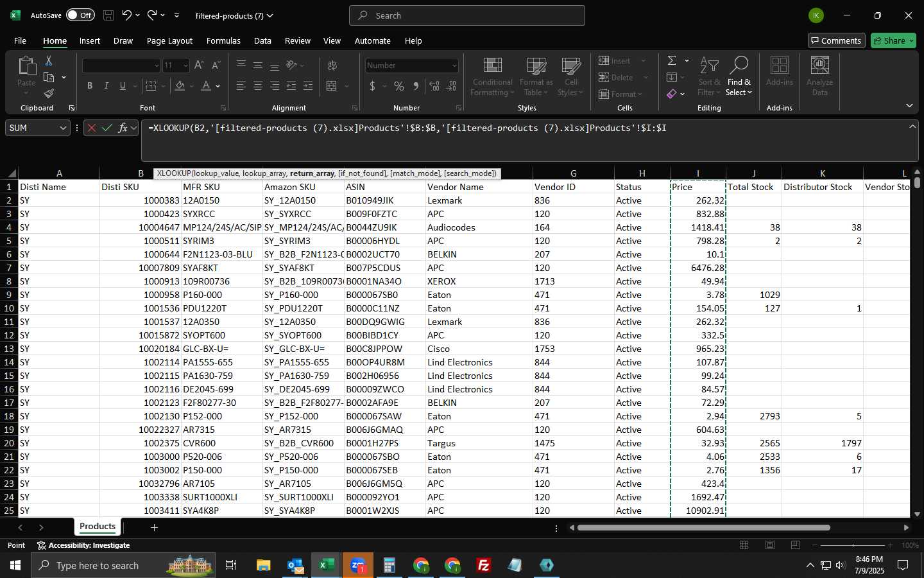Open the Name Box dropdown showing SUM

pos(63,128)
